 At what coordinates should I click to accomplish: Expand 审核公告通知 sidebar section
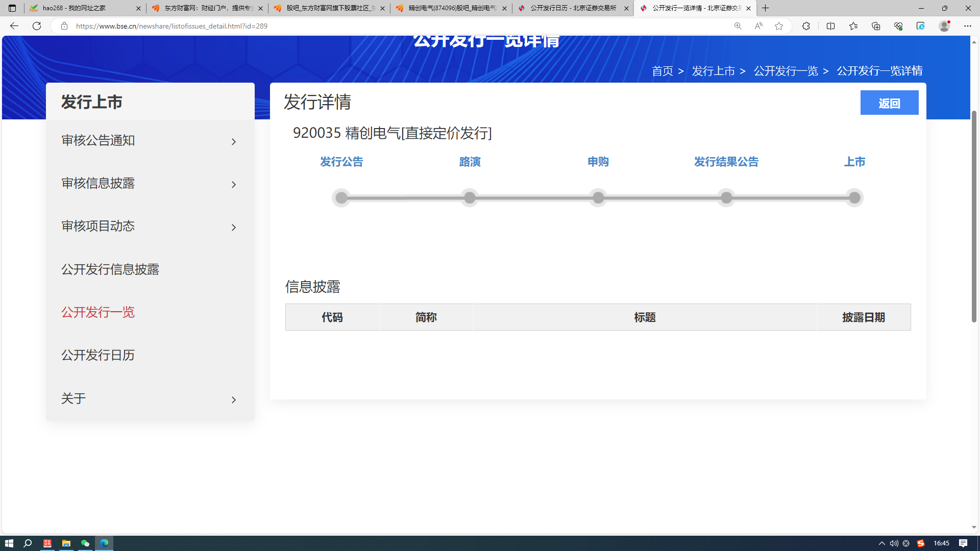pos(233,142)
